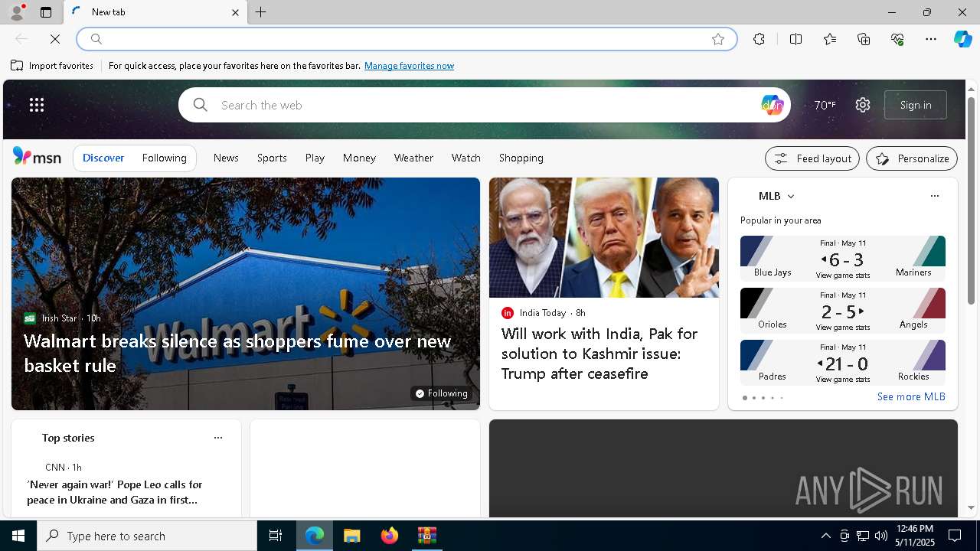The height and width of the screenshot is (551, 980).
Task: Open the Sports section
Action: (x=272, y=158)
